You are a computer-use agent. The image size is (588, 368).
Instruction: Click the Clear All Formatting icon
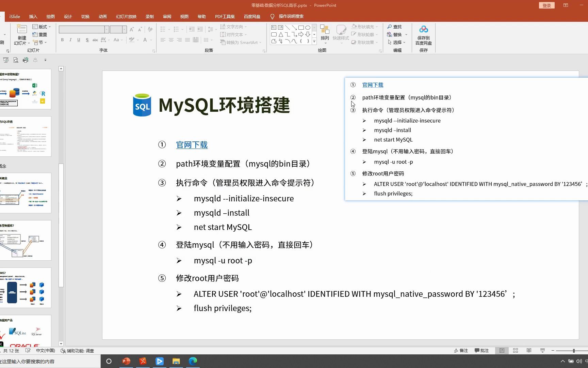point(150,30)
